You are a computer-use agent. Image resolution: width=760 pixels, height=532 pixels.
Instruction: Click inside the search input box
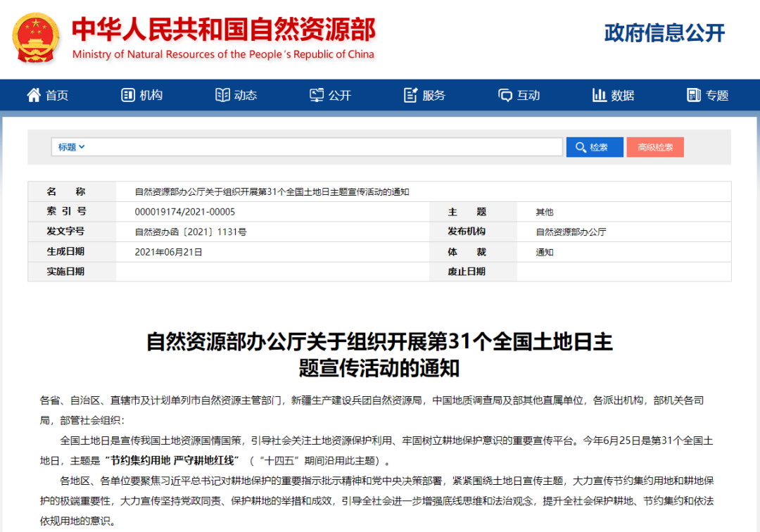click(317, 146)
